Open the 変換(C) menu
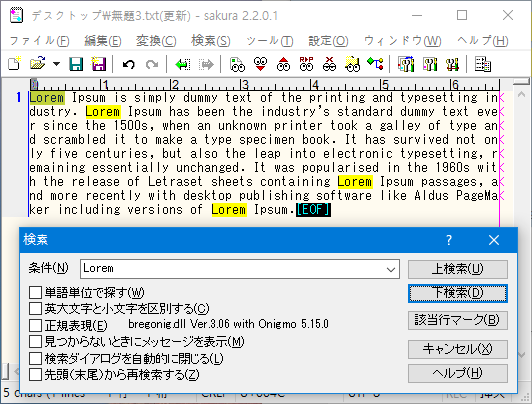532x404 pixels. [x=156, y=41]
